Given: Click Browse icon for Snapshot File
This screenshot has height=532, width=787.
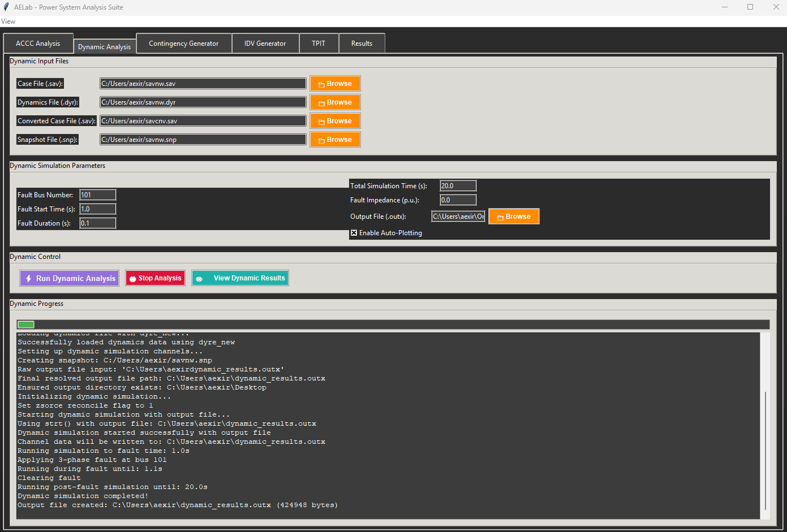Looking at the screenshot, I should tap(321, 140).
